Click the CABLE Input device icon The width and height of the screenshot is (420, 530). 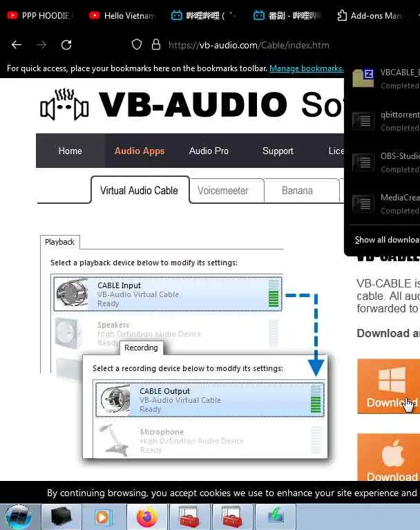[x=72, y=294]
